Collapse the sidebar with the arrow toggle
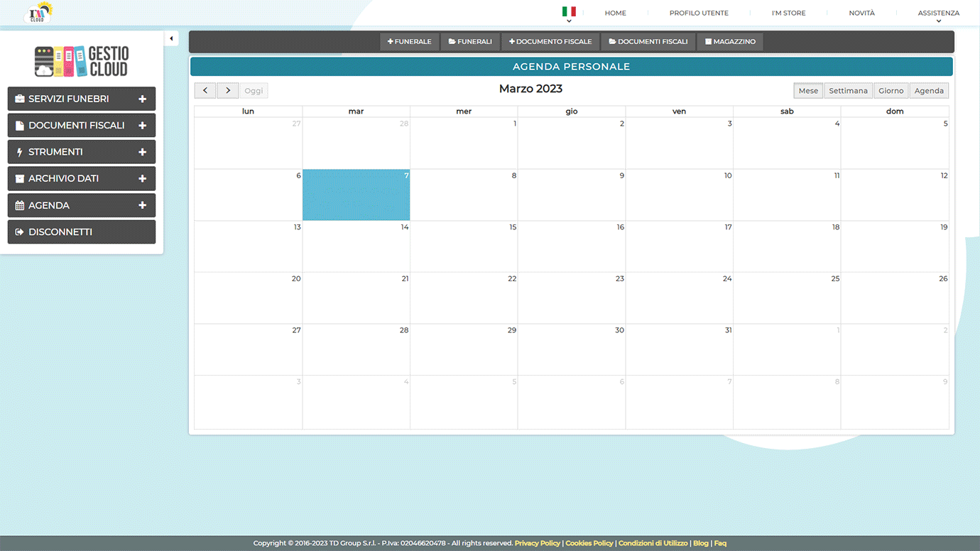This screenshot has height=551, width=980. 171,38
